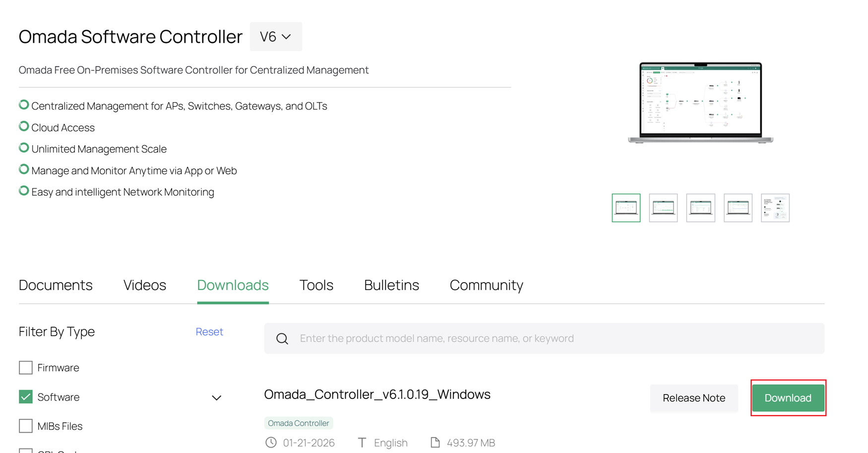The width and height of the screenshot is (868, 453).
Task: Expand the Software filter options
Action: (216, 397)
